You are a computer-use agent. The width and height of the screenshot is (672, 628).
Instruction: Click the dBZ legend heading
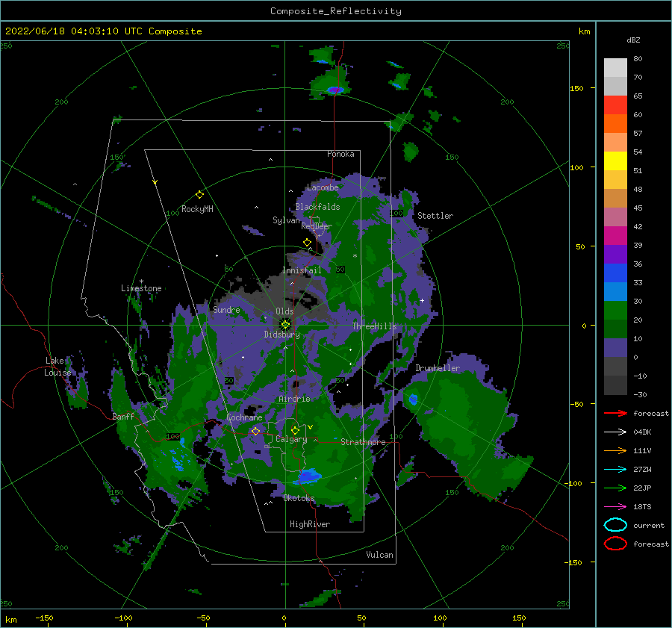pyautogui.click(x=633, y=40)
